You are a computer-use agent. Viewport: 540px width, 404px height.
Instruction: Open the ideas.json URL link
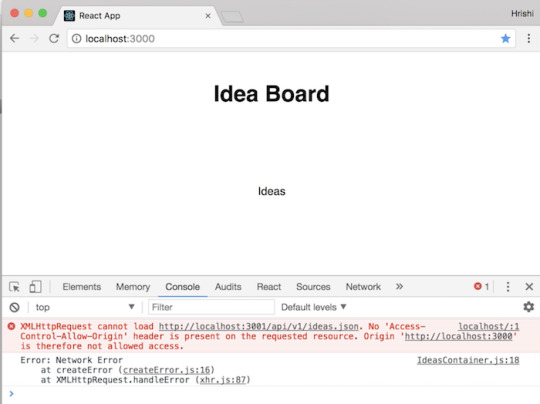[x=258, y=326]
